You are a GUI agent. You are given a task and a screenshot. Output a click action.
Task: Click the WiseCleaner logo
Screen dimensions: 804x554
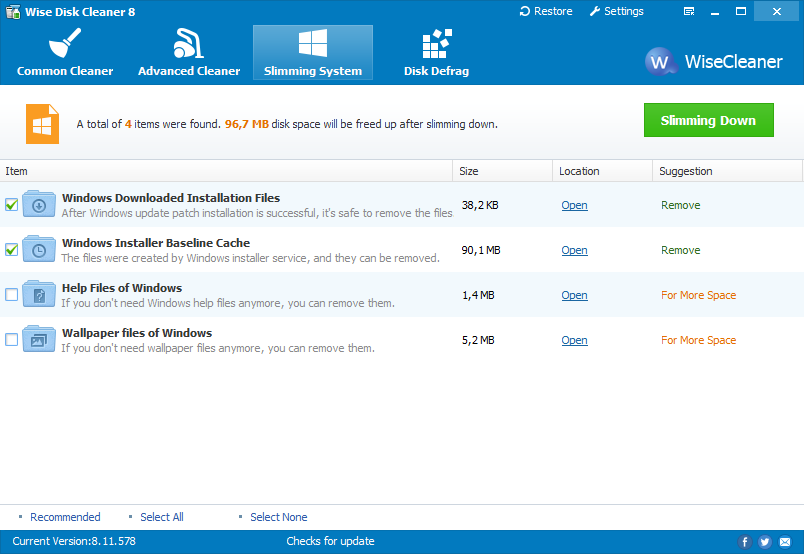714,62
